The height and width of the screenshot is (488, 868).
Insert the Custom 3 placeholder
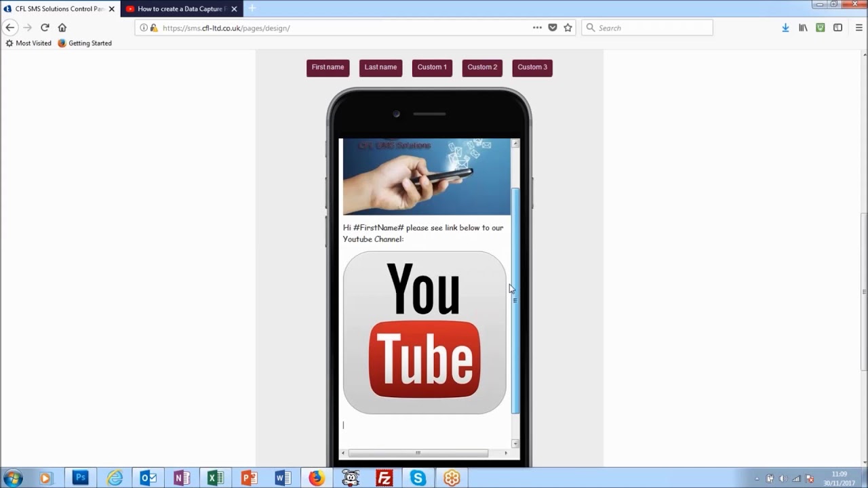532,68
